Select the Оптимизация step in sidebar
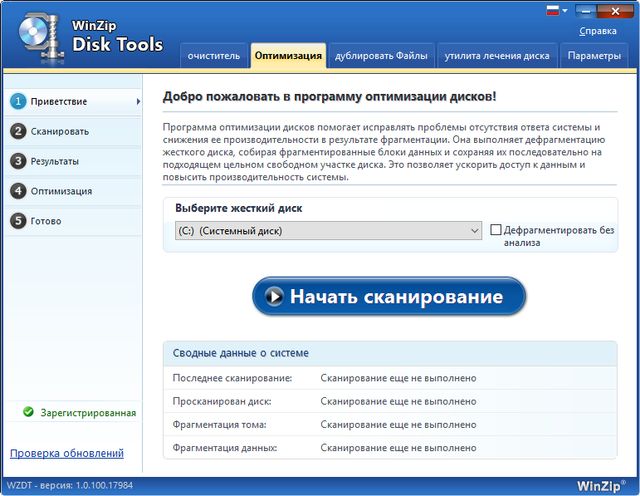640x496 pixels. 73,191
